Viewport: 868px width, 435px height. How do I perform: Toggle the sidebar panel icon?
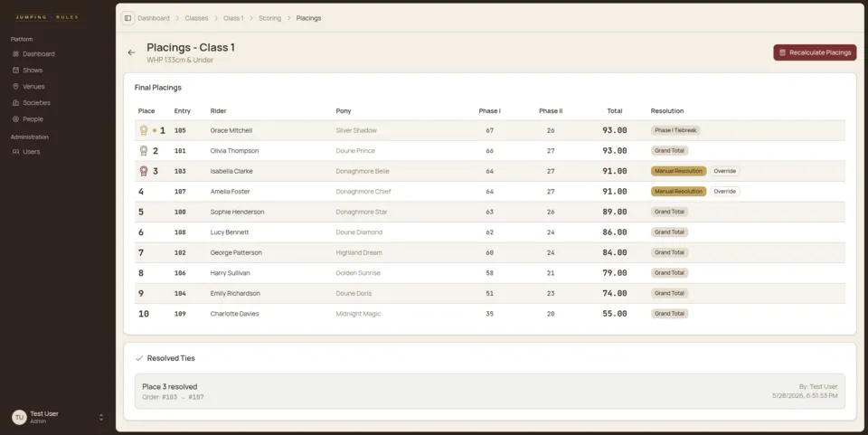point(127,18)
